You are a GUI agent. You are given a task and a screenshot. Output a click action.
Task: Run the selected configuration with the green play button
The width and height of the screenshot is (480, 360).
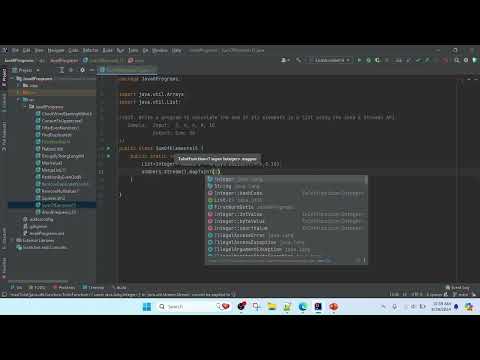(x=359, y=60)
